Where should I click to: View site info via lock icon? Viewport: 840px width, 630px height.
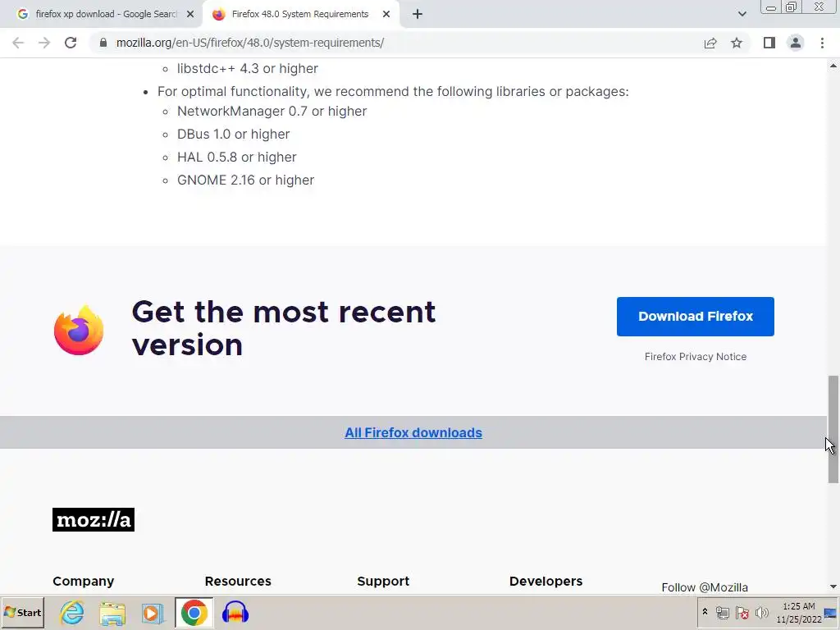[103, 43]
